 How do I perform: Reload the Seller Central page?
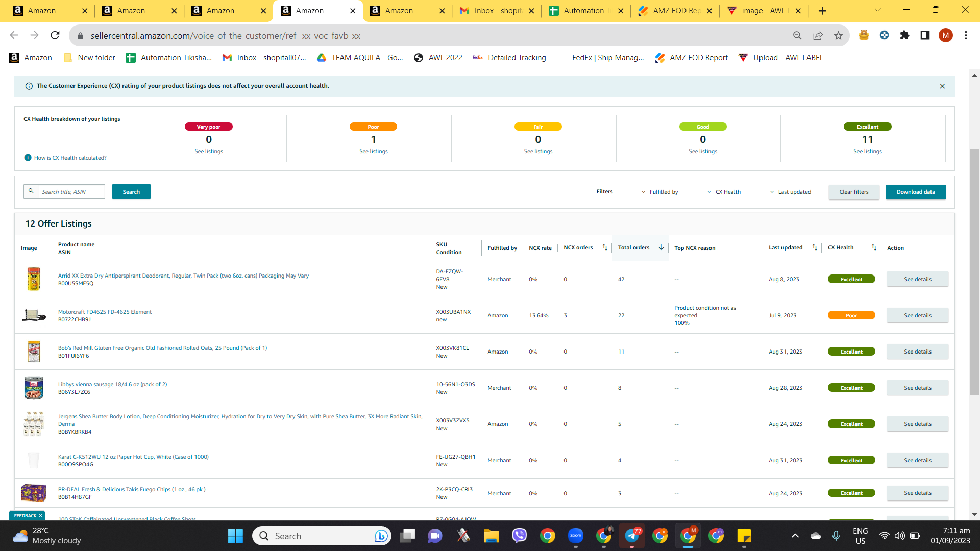point(55,35)
